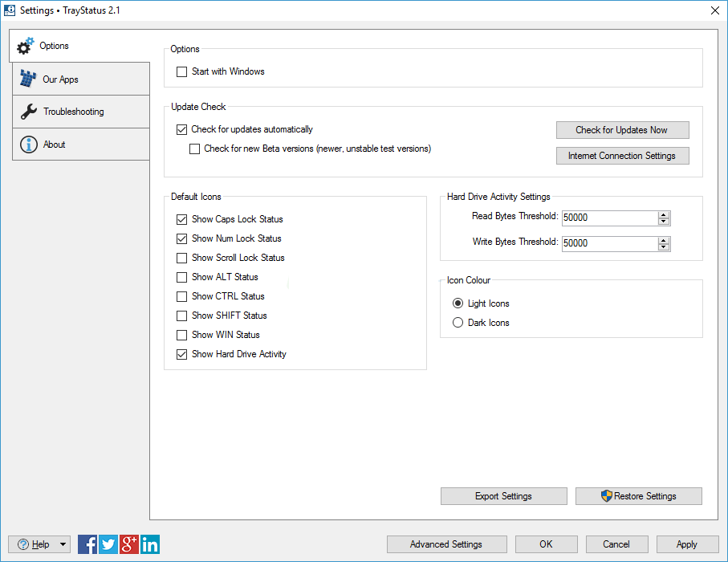This screenshot has width=728, height=562.
Task: Select the Dark Icons option
Action: (x=458, y=323)
